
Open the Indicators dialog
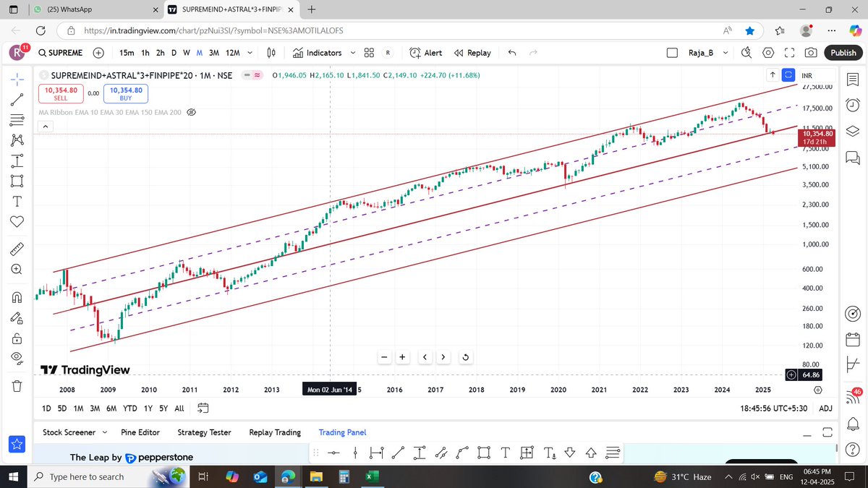(318, 53)
